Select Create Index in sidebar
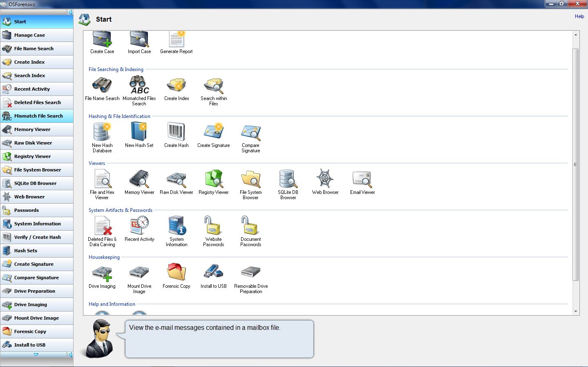Screen dimensions: 588x367 (x=37, y=62)
